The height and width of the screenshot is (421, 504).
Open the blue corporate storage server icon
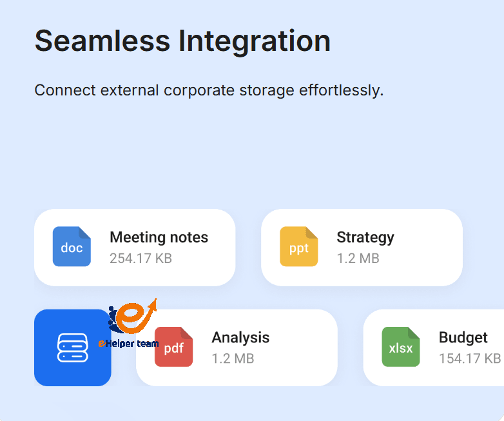point(72,348)
